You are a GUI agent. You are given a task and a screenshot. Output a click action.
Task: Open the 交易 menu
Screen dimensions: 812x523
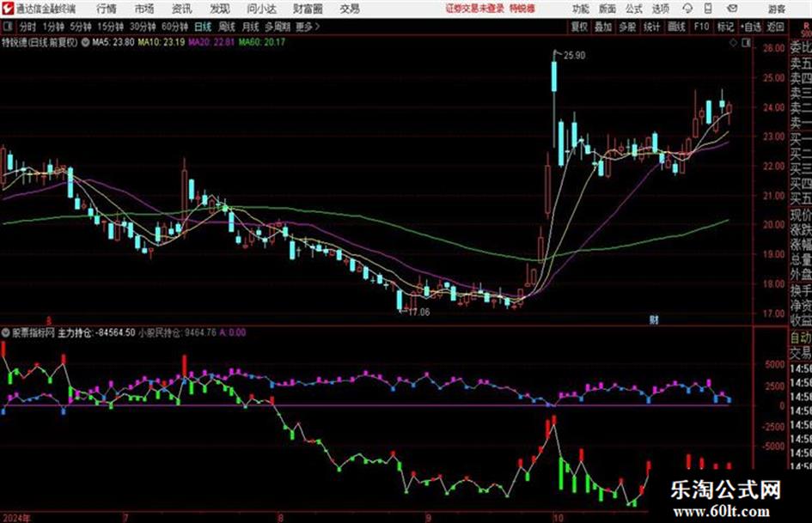350,9
